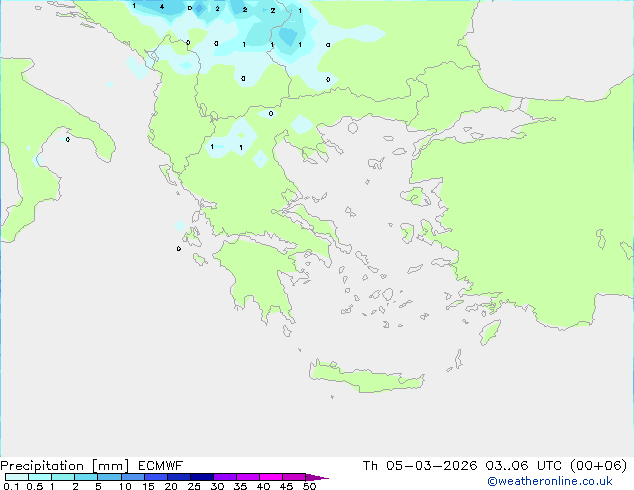This screenshot has height=490, width=634.
Task: Select the 5–10 mm legend color swatch
Action: (110, 477)
